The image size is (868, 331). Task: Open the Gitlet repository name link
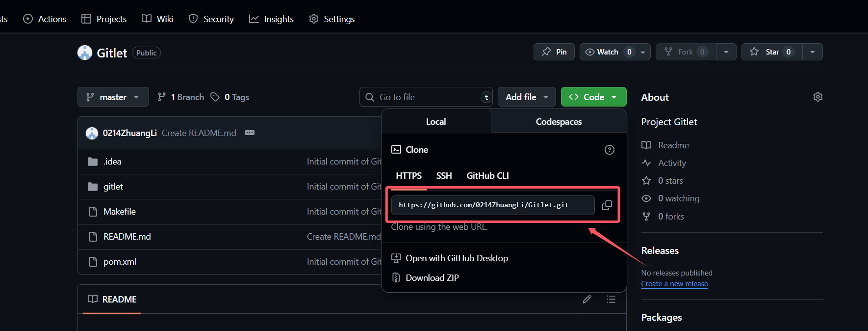click(x=112, y=53)
